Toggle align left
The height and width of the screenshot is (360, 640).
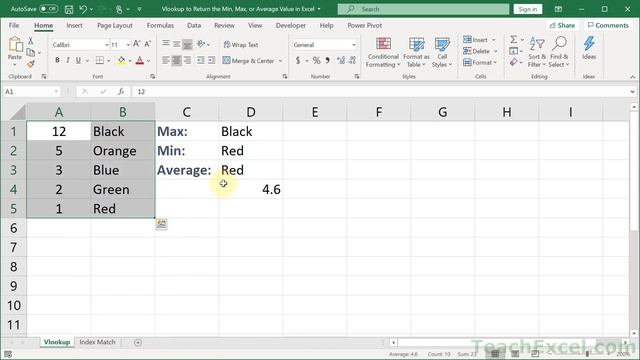pos(166,60)
